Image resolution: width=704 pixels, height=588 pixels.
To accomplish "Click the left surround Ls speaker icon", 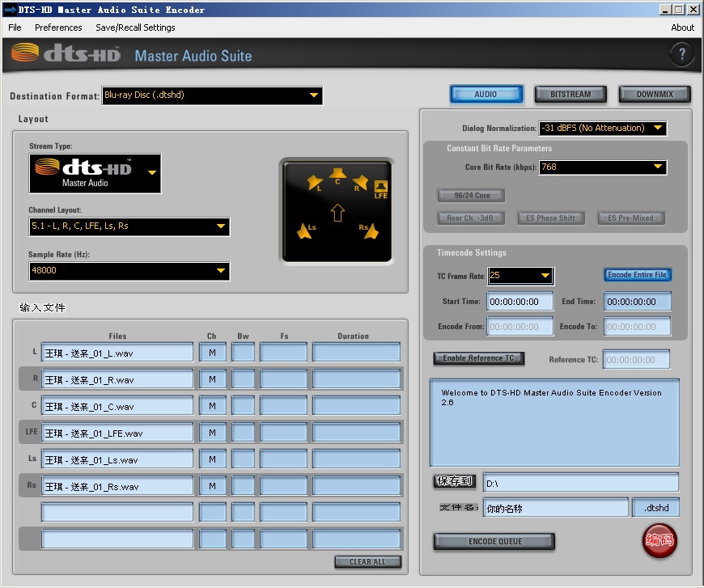I will tap(306, 231).
